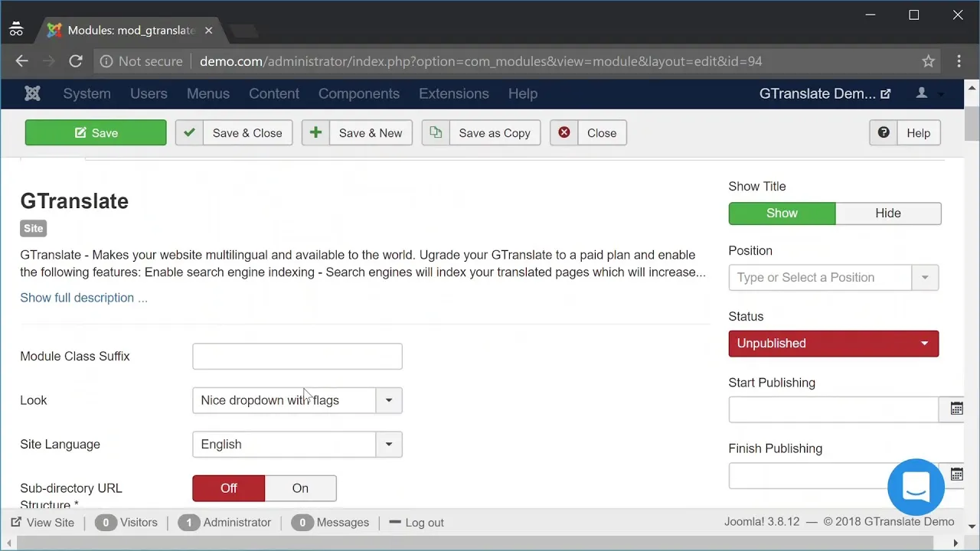The width and height of the screenshot is (980, 551).
Task: Turn Sub-directory URL Structure On
Action: pyautogui.click(x=300, y=488)
